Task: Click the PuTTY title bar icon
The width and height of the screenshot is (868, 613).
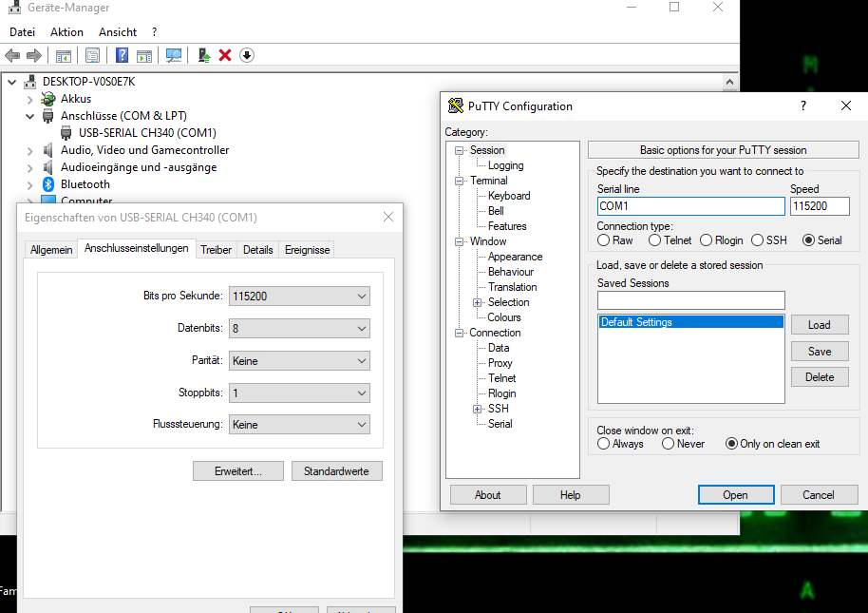Action: (x=456, y=105)
